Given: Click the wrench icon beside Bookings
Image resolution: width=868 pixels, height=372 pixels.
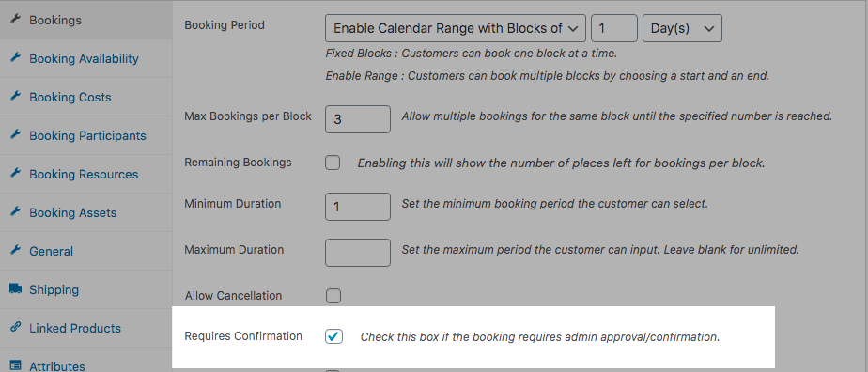Looking at the screenshot, I should click(x=15, y=20).
